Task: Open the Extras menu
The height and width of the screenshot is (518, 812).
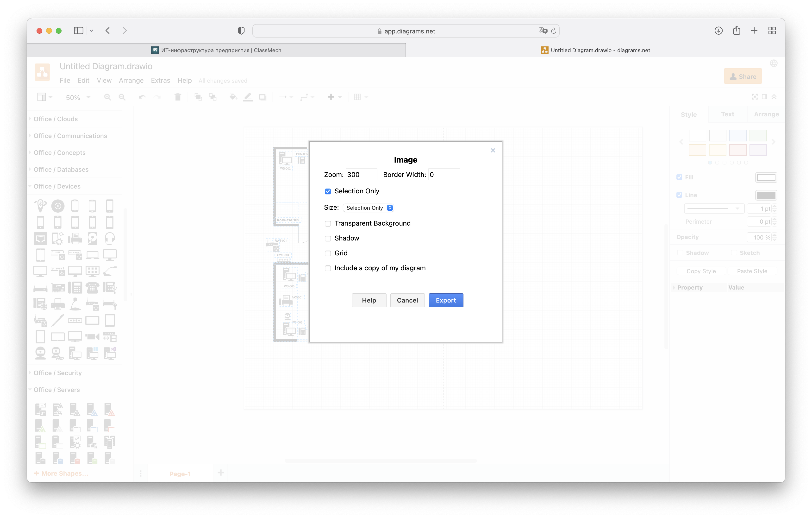Action: pyautogui.click(x=161, y=80)
